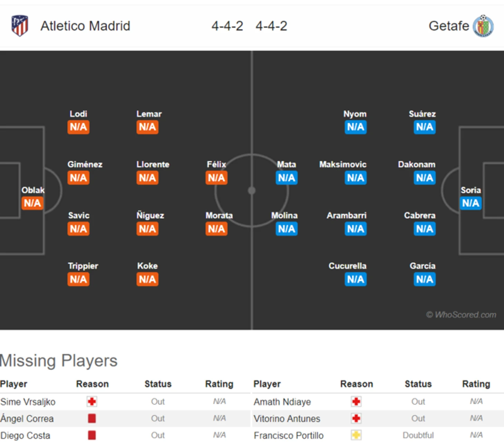Click the left table's Rating column header

pyautogui.click(x=219, y=384)
